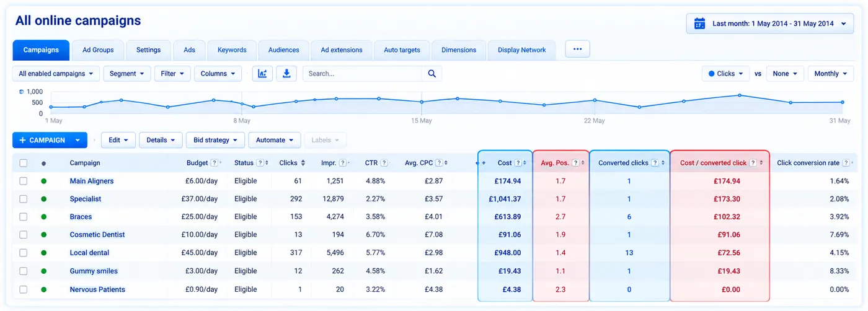Open the Details dropdown
This screenshot has width=868, height=311.
click(x=161, y=140)
